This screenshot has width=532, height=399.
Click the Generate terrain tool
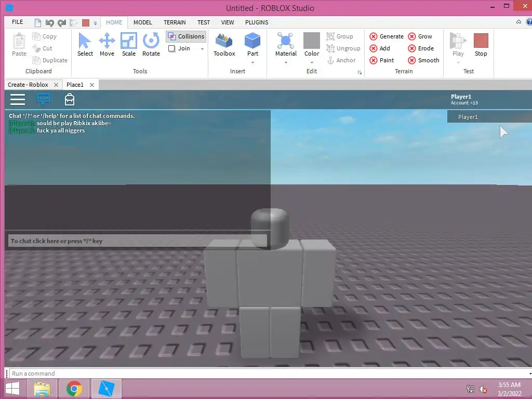tap(387, 36)
